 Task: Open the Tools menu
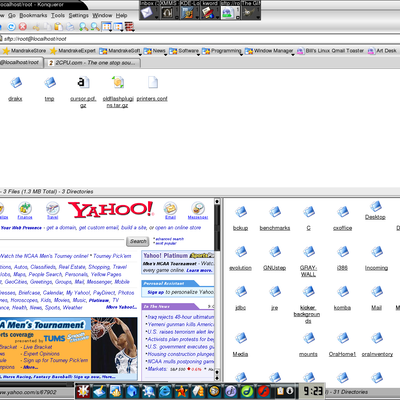(58, 15)
